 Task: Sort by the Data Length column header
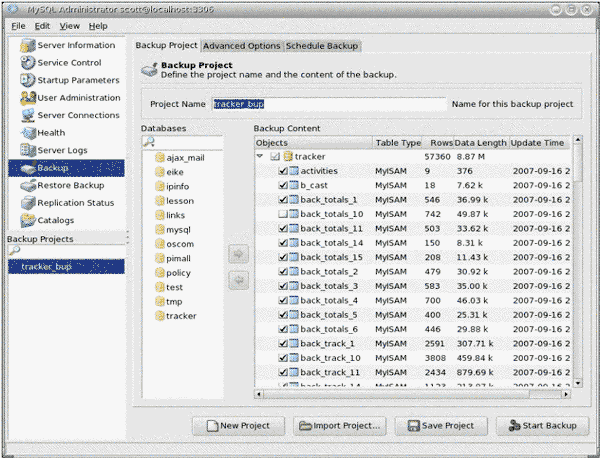[481, 143]
